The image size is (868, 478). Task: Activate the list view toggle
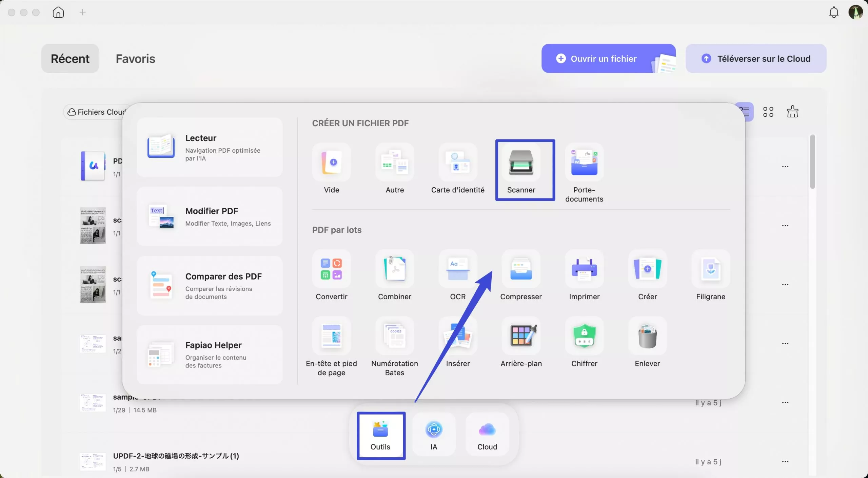point(745,111)
